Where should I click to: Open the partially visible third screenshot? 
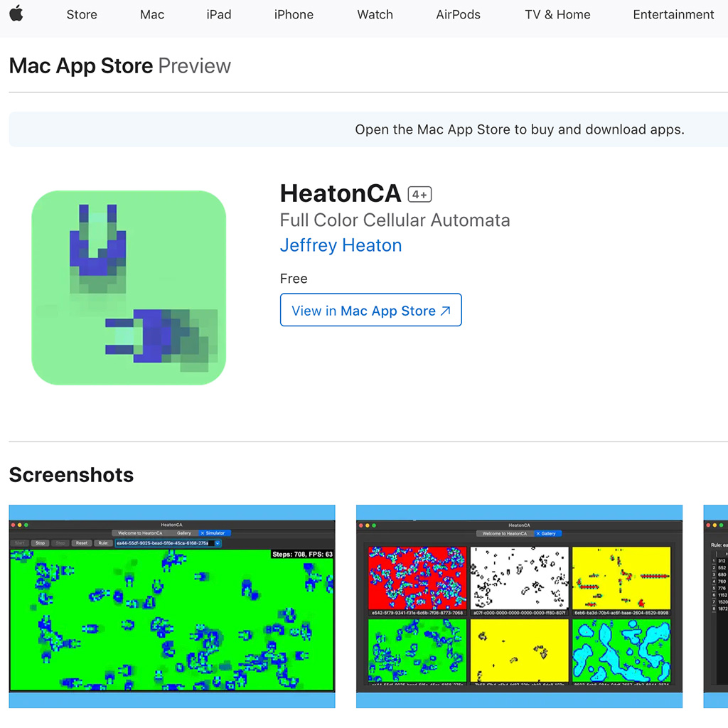pos(716,606)
